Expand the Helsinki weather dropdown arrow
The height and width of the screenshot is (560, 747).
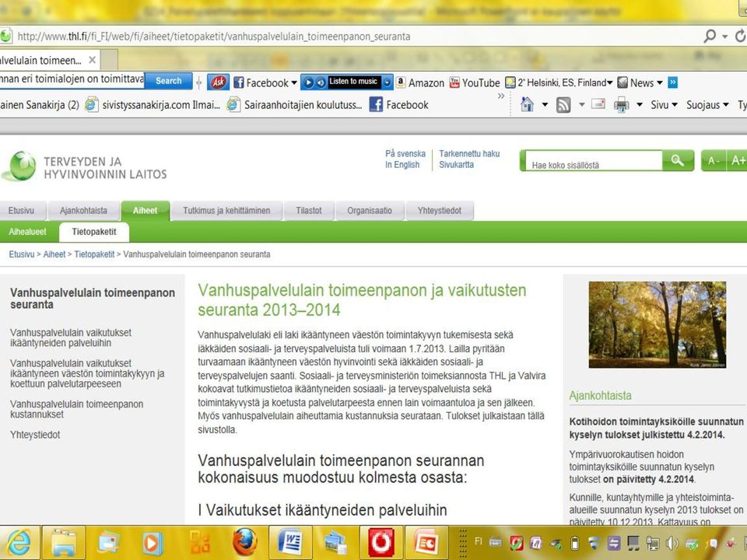point(610,83)
